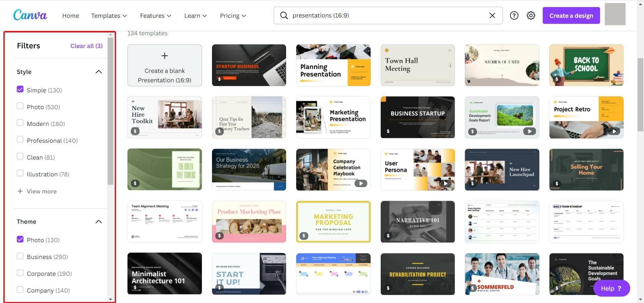Click the Filters panel scrollbar thumb
The height and width of the screenshot is (303, 644).
[110, 111]
